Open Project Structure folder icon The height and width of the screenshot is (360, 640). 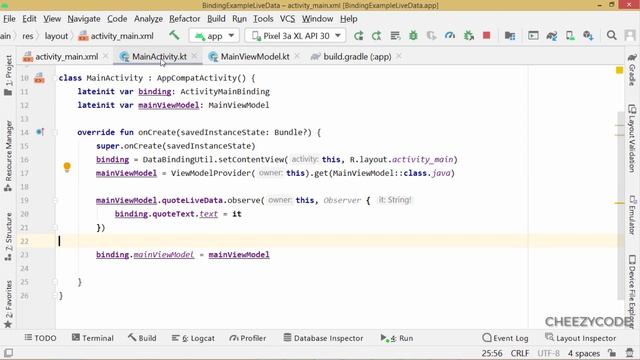(510, 36)
